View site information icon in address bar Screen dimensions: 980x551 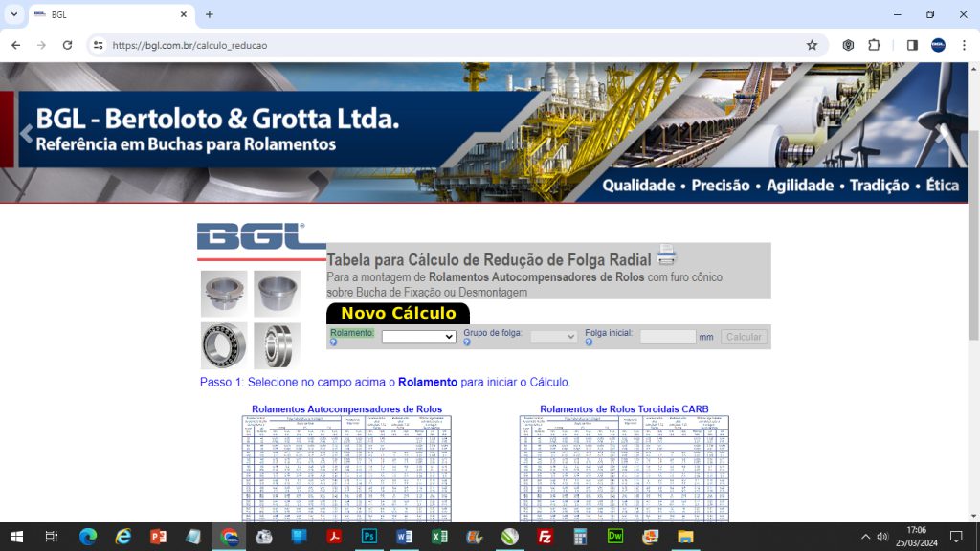click(99, 45)
